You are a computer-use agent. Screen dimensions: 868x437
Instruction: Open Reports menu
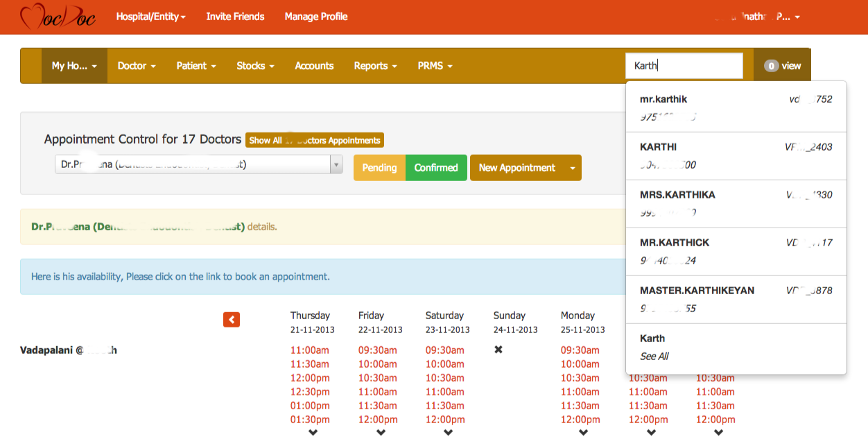375,66
